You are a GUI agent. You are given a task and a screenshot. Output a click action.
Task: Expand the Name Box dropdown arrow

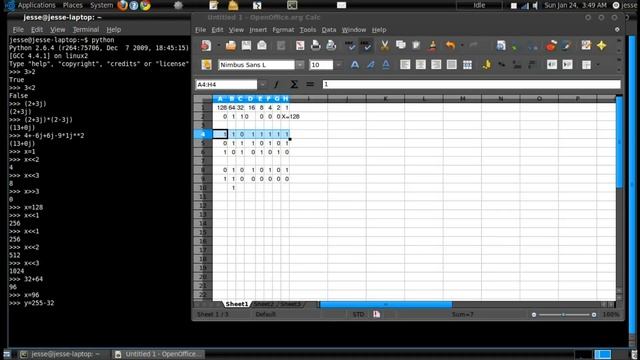coord(262,84)
